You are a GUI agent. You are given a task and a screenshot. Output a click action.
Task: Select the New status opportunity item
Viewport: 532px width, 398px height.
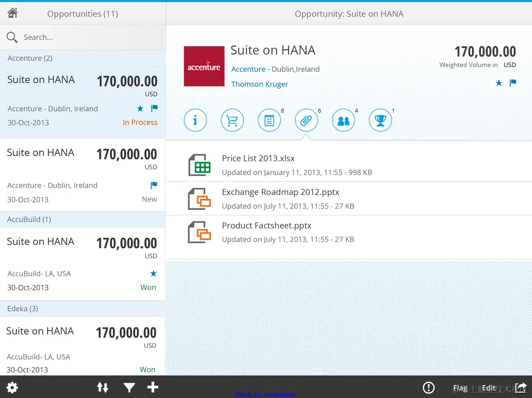pyautogui.click(x=83, y=175)
